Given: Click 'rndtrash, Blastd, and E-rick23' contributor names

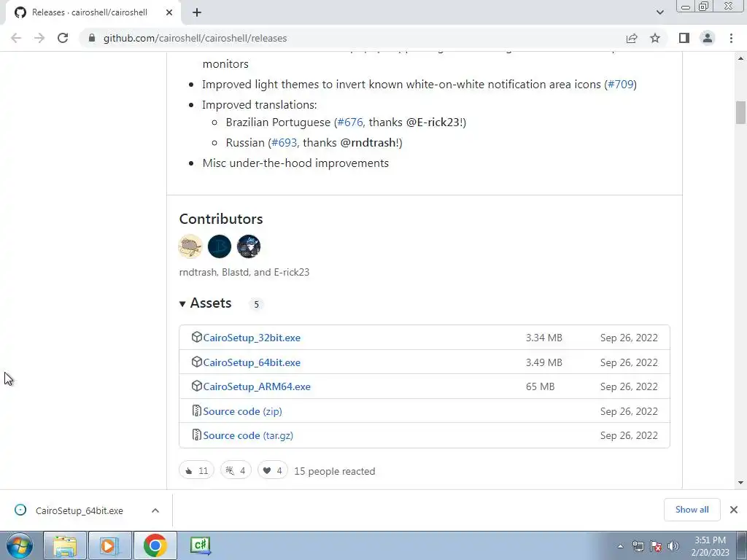Looking at the screenshot, I should click(244, 273).
